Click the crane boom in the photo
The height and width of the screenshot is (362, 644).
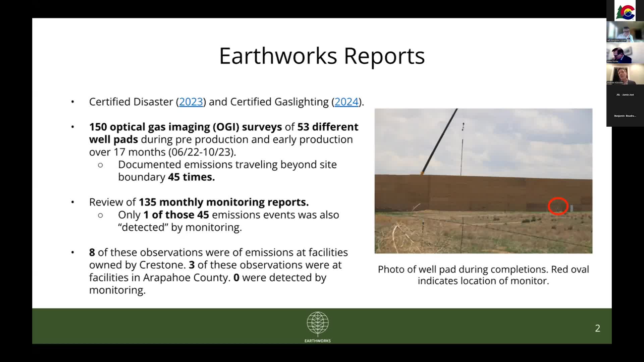pyautogui.click(x=439, y=141)
